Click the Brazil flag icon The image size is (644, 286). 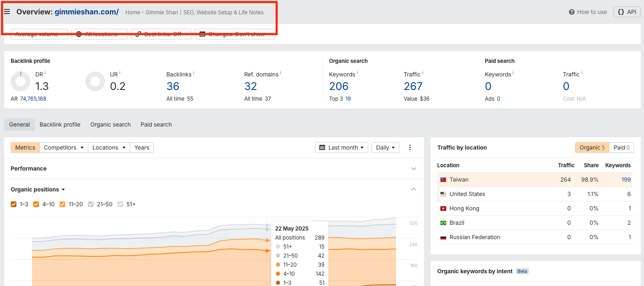[443, 223]
